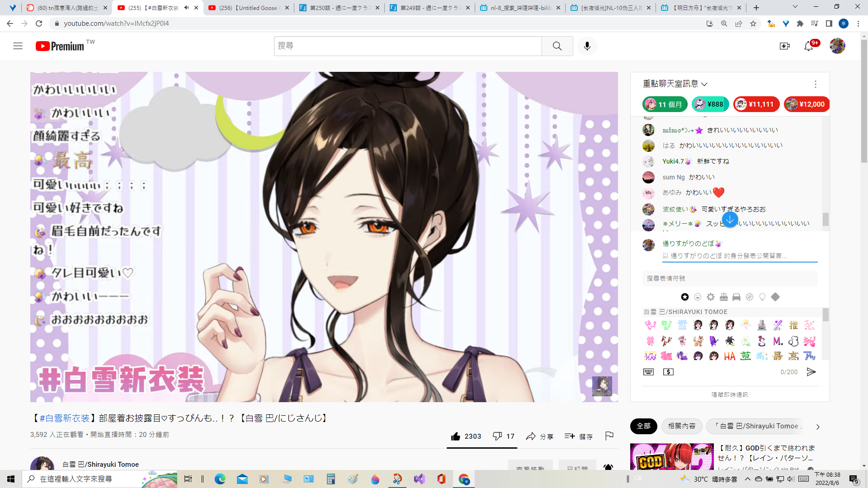Show more filter chips with right chevron

(x=817, y=427)
